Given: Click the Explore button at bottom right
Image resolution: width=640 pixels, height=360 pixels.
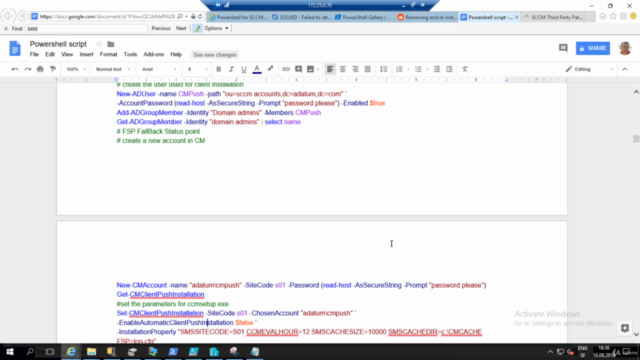Looking at the screenshot, I should tap(625, 328).
